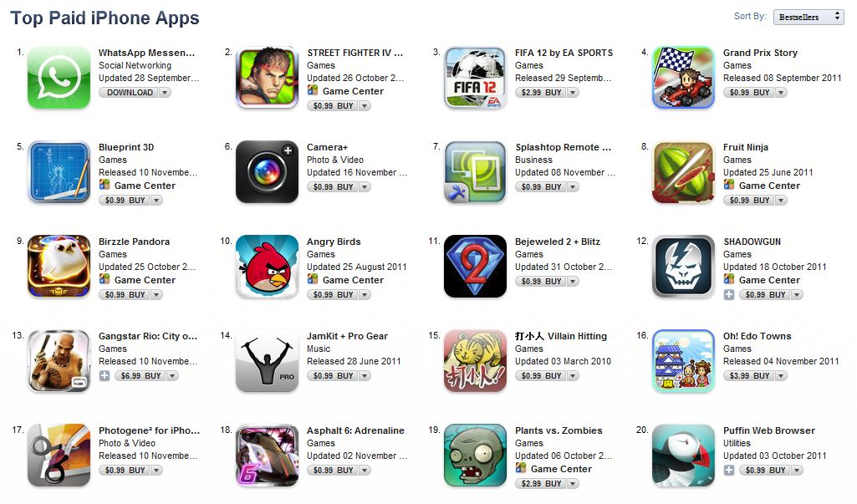The height and width of the screenshot is (504, 857).
Task: Click the plus badge beside Gangstar Rio price
Action: coord(105,375)
